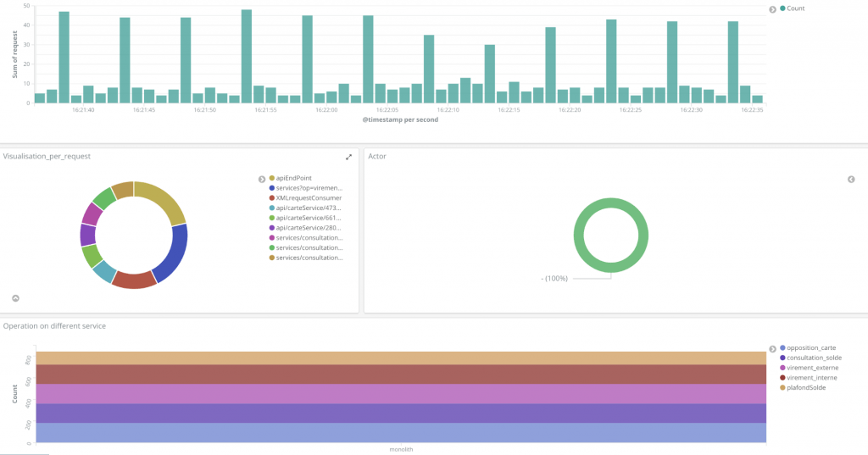Show the Actor panel legend
The image size is (868, 455).
pos(851,179)
